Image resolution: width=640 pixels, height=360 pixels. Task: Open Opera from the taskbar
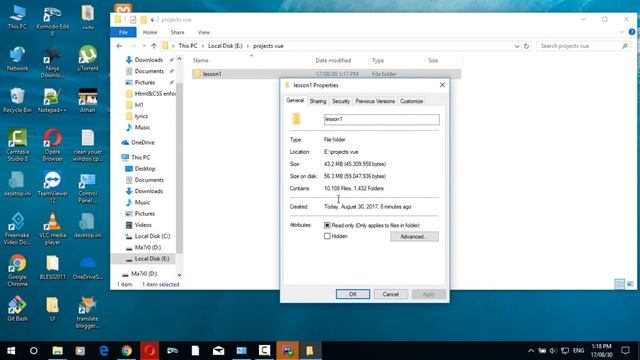tap(149, 351)
